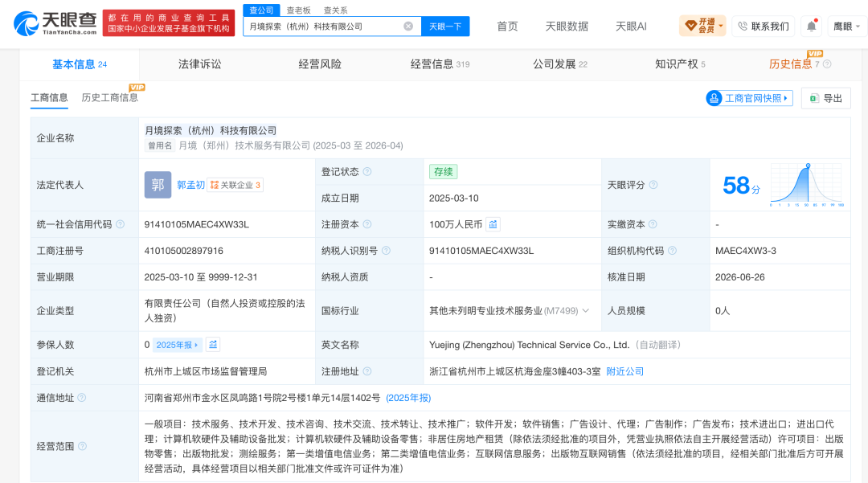Click the 58分 score value
This screenshot has height=483, width=868.
tap(741, 185)
